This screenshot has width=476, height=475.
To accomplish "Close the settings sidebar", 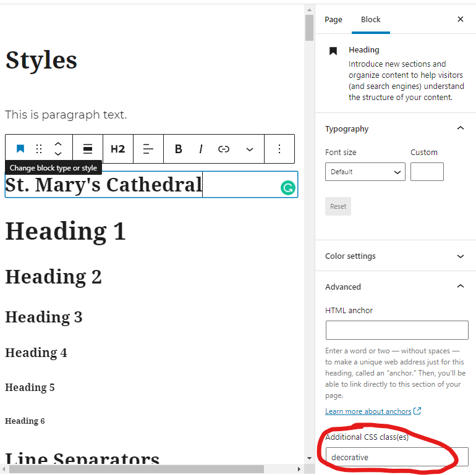I will (460, 20).
